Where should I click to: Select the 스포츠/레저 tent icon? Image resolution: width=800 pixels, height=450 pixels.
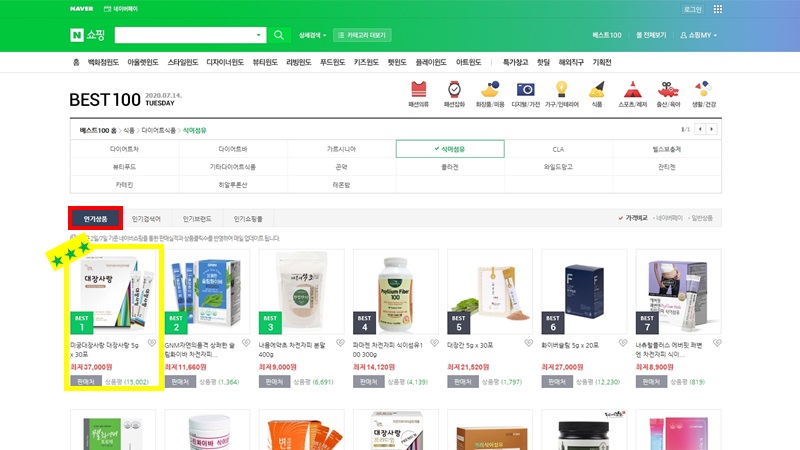[x=633, y=94]
